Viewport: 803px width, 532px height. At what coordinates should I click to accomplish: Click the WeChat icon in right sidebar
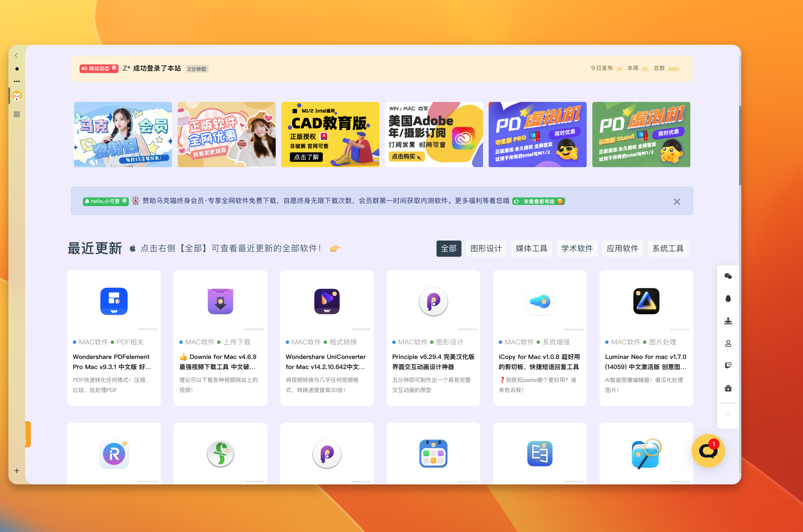coord(728,276)
